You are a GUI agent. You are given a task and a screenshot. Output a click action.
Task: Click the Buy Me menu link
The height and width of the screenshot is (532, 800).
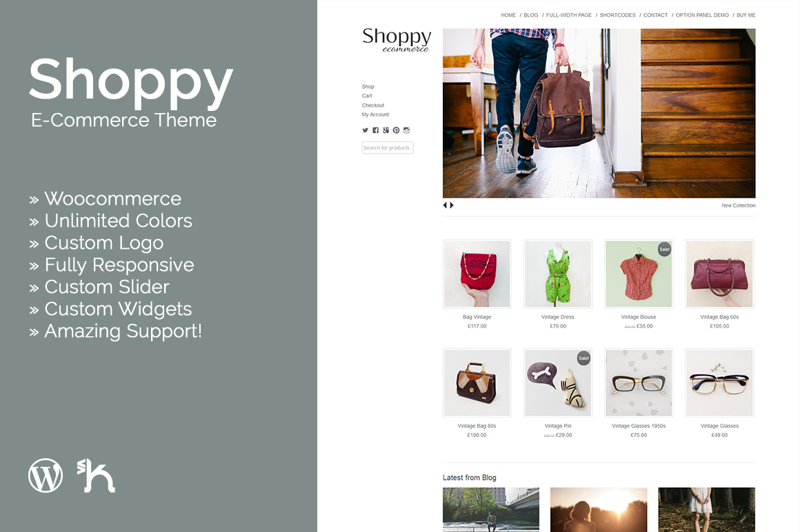[x=746, y=15]
